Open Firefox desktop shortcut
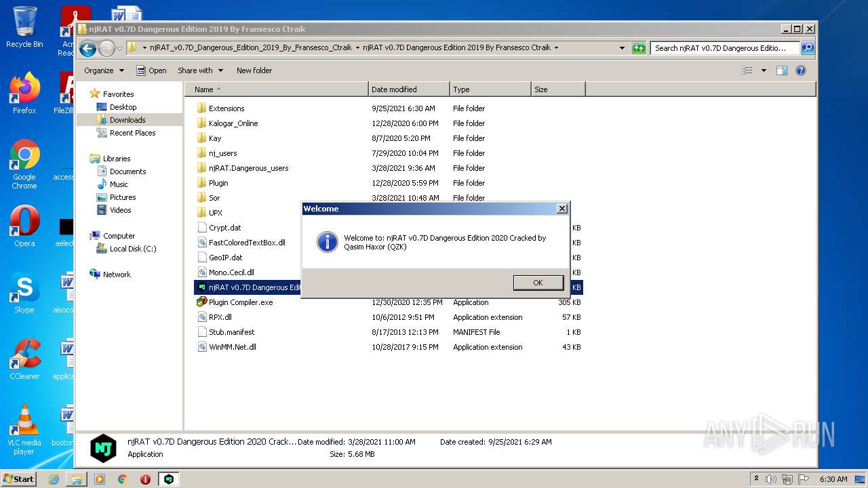The image size is (868, 488). coord(24,94)
